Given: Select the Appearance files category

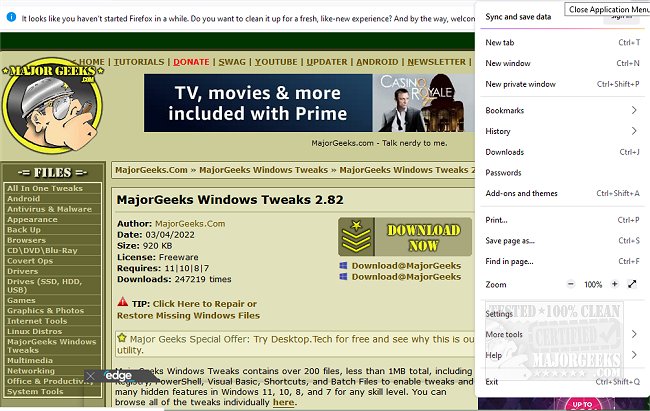Looking at the screenshot, I should tap(52, 219).
